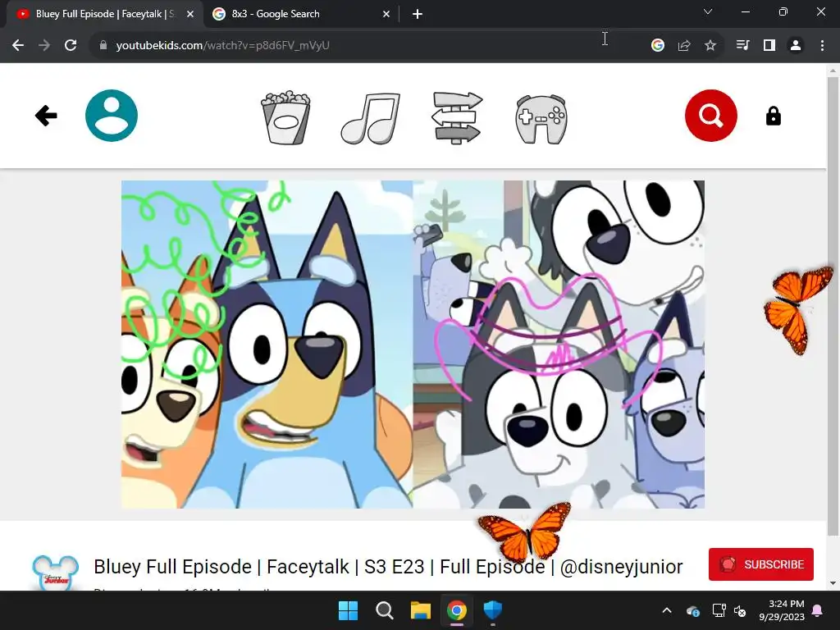Open the Google icon in address bar
Viewport: 840px width, 630px height.
[657, 46]
